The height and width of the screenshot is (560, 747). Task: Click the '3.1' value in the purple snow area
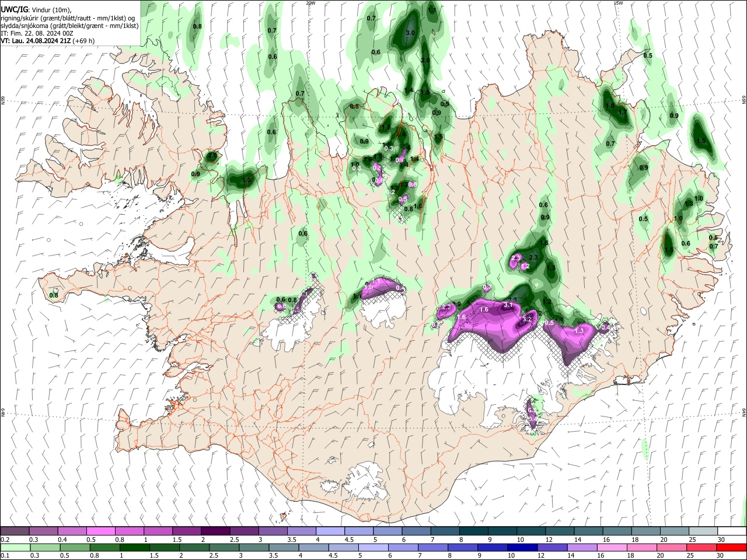[x=508, y=305]
